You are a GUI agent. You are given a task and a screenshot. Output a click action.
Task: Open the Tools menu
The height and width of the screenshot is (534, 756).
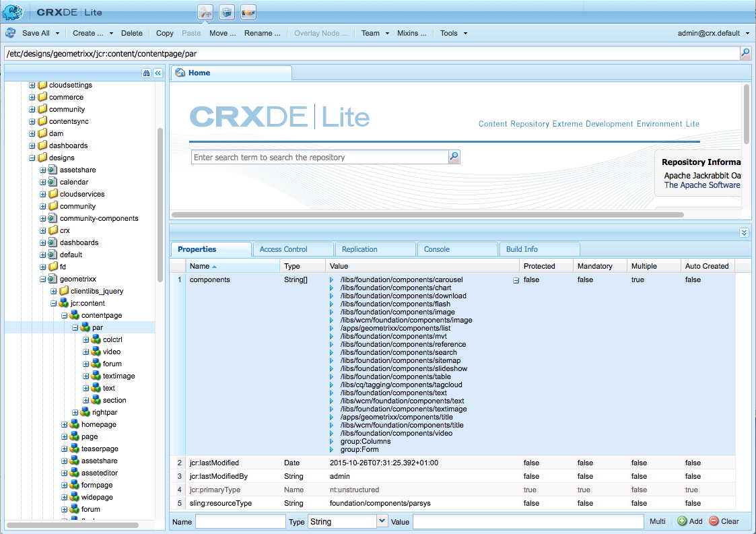pos(453,33)
